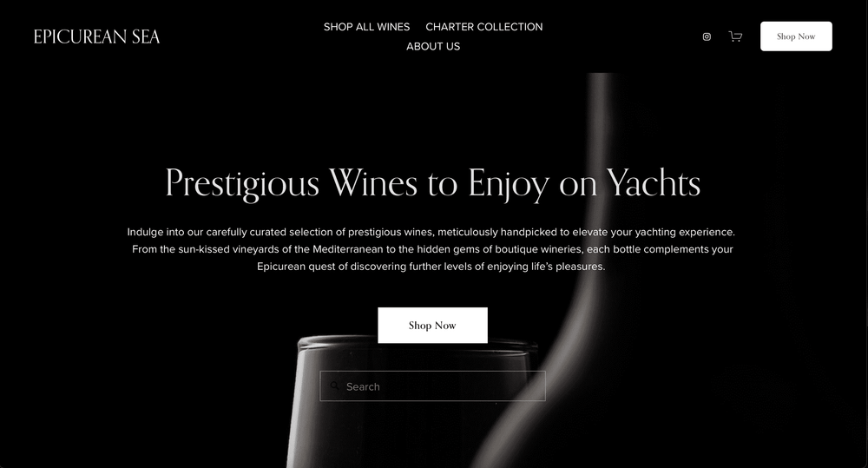Click the magnifier icon in search box
Image resolution: width=868 pixels, height=468 pixels.
point(334,386)
